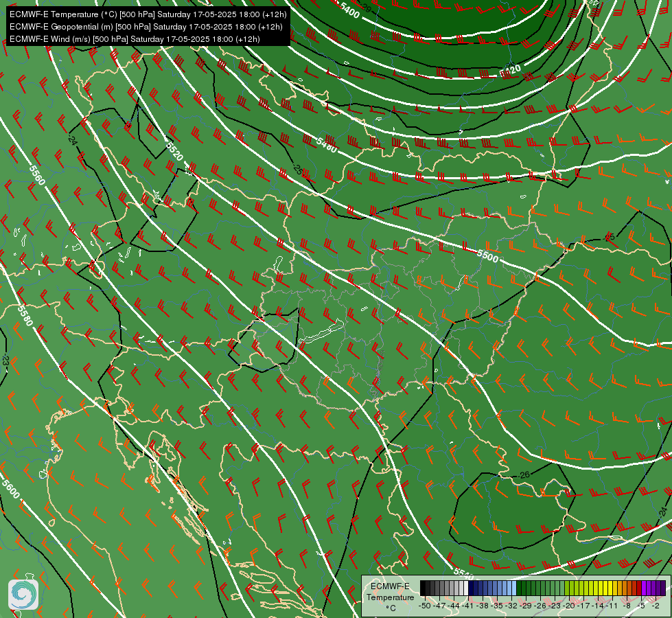
Task: Click the -38 value in the legend
Action: [x=482, y=606]
